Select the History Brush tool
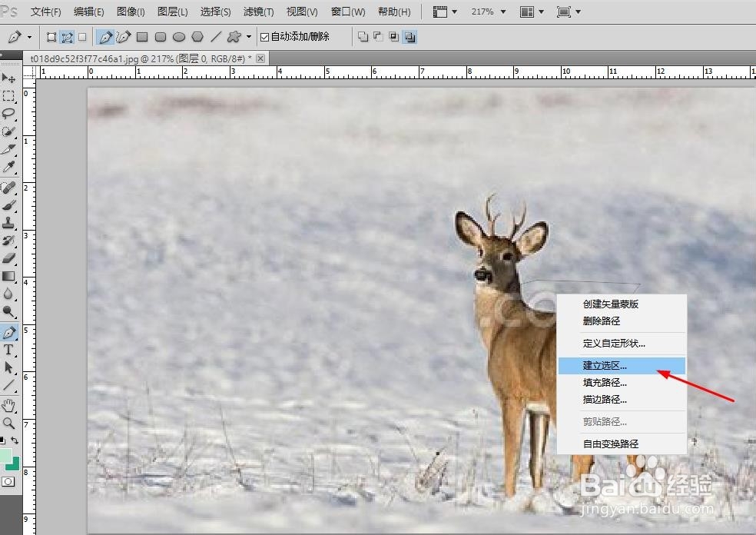The height and width of the screenshot is (535, 756). coord(8,241)
